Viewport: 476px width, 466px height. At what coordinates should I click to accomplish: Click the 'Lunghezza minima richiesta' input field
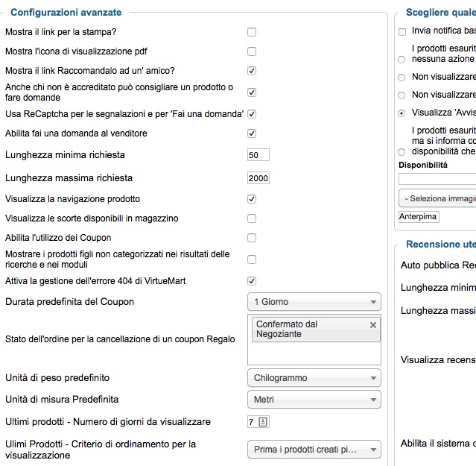coord(258,155)
